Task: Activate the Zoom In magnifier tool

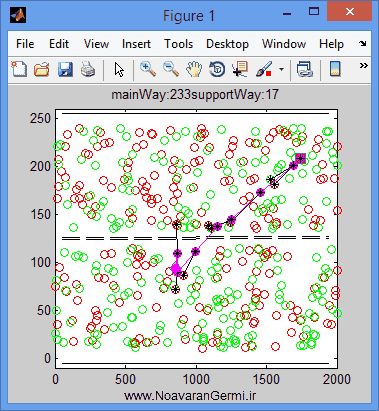Action: click(x=148, y=69)
